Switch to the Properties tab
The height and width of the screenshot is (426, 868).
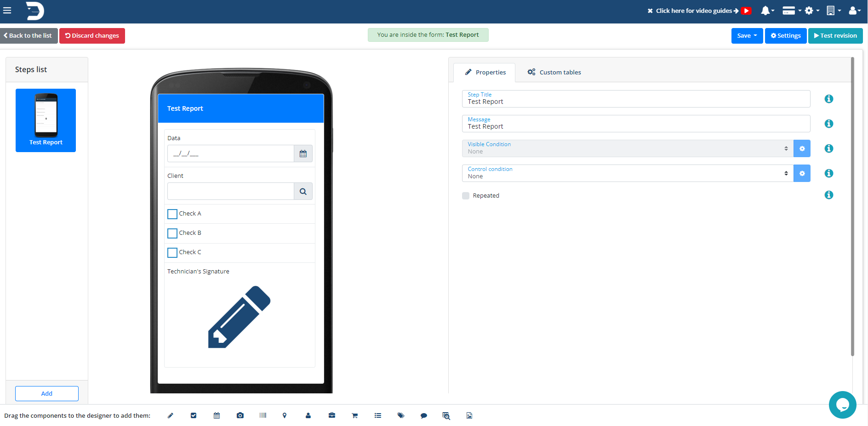pyautogui.click(x=485, y=72)
